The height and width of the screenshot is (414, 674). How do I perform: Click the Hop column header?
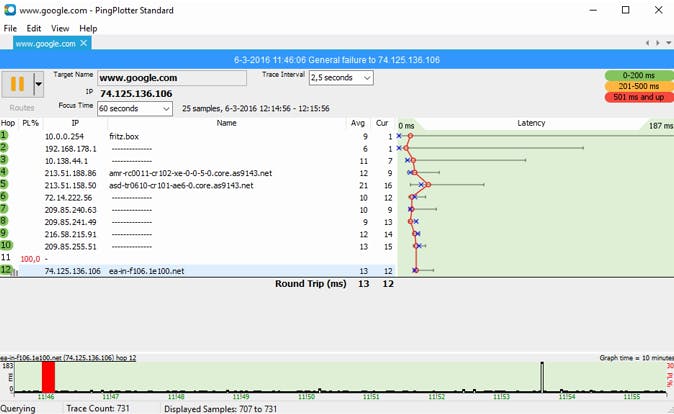click(x=8, y=123)
